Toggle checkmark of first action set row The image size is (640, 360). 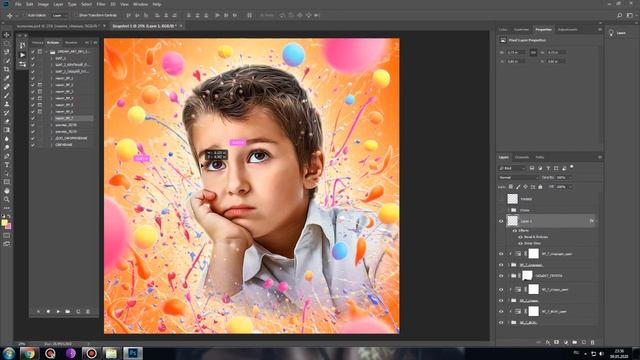point(33,52)
